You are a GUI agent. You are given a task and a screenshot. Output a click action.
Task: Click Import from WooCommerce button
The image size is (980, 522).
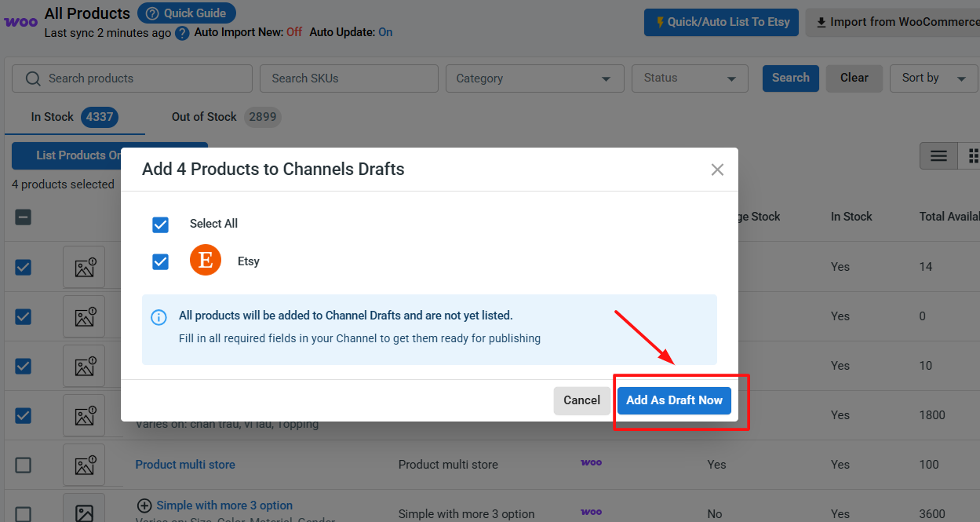click(894, 22)
